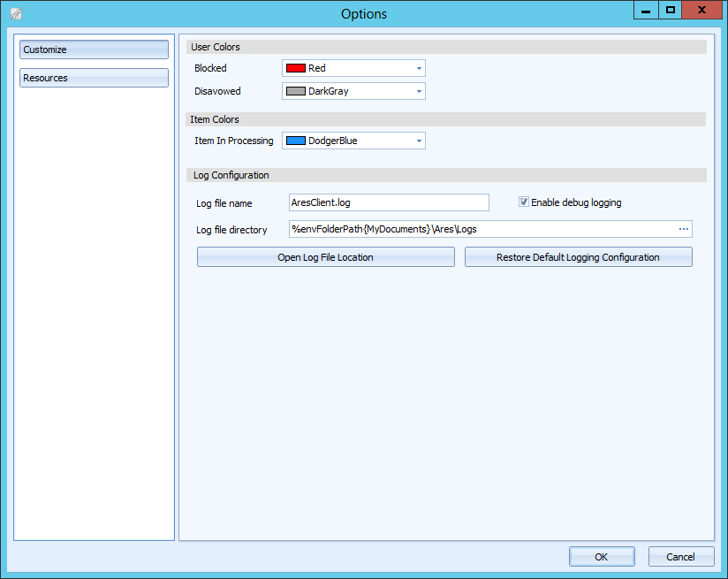
Task: Click the Red color swatch for Blocked
Action: click(294, 68)
